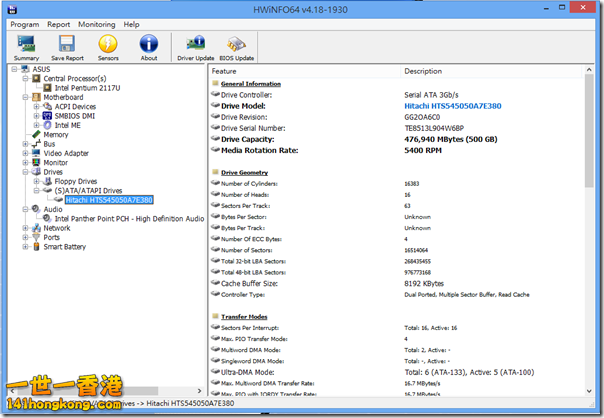This screenshot has height=418, width=604.
Task: Click the Monitor tree icon
Action: [x=36, y=163]
